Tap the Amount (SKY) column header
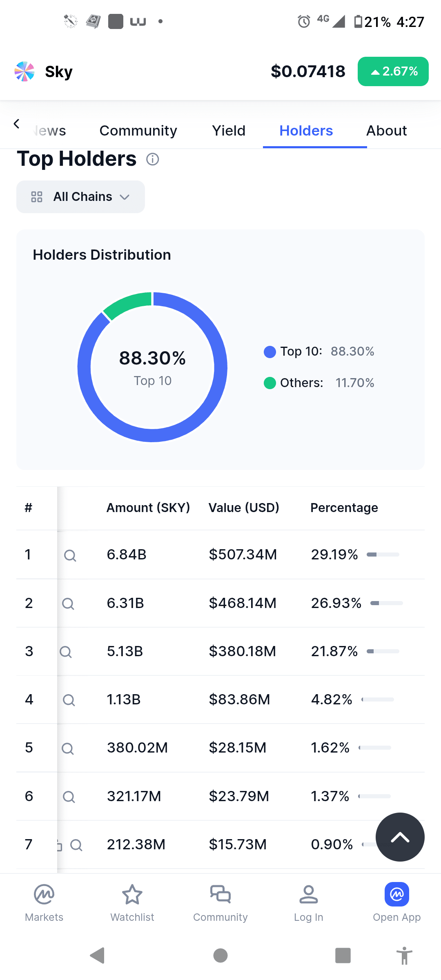This screenshot has width=441, height=980. tap(148, 508)
